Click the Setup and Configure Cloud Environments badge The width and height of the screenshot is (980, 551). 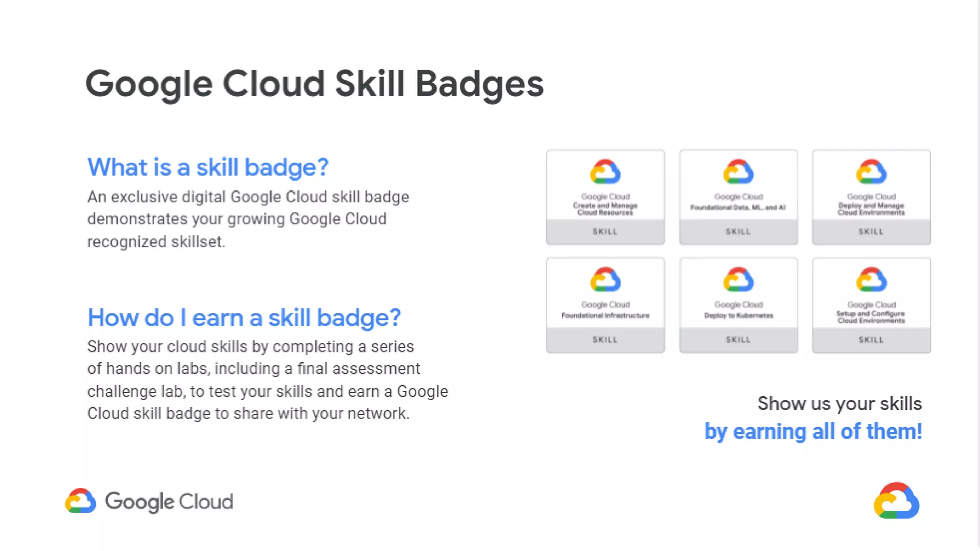tap(871, 306)
